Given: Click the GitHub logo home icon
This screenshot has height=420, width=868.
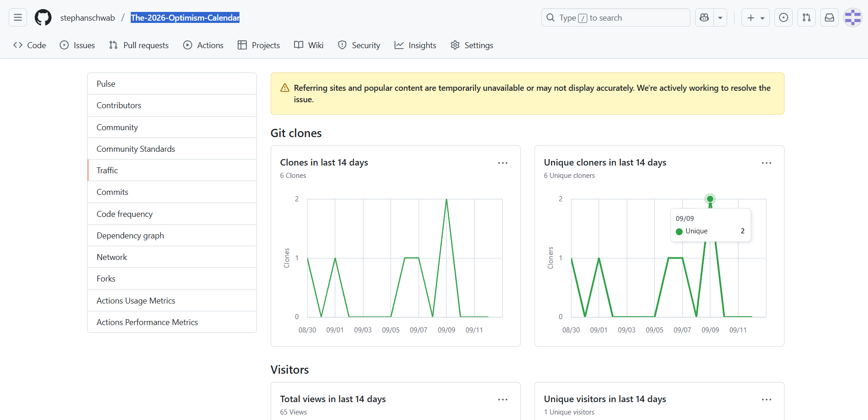Looking at the screenshot, I should click(43, 17).
